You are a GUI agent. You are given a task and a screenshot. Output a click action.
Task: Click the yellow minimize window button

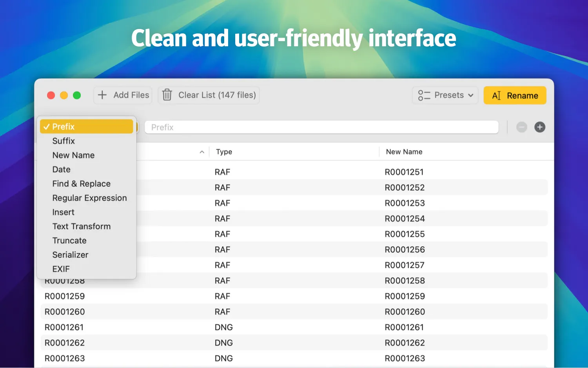(64, 95)
